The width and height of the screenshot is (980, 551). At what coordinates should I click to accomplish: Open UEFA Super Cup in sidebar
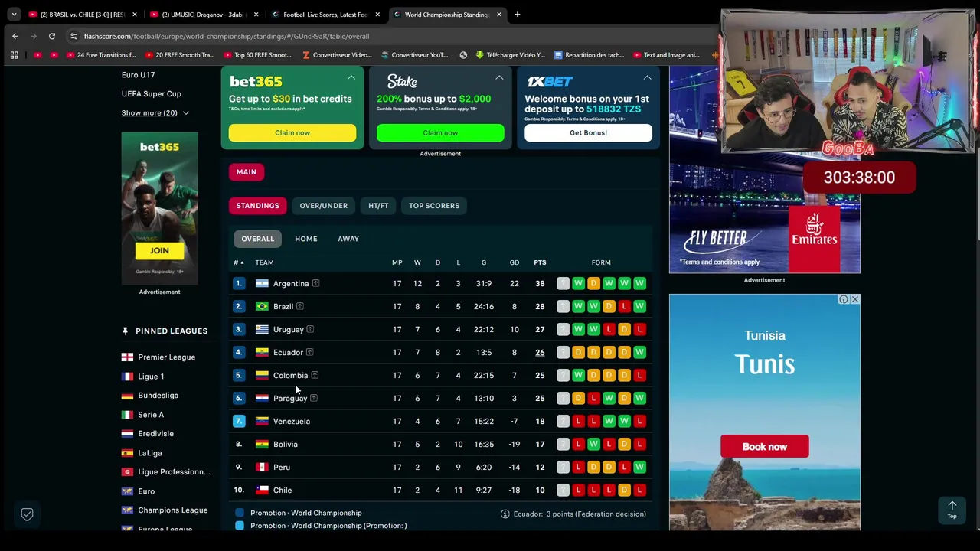151,94
